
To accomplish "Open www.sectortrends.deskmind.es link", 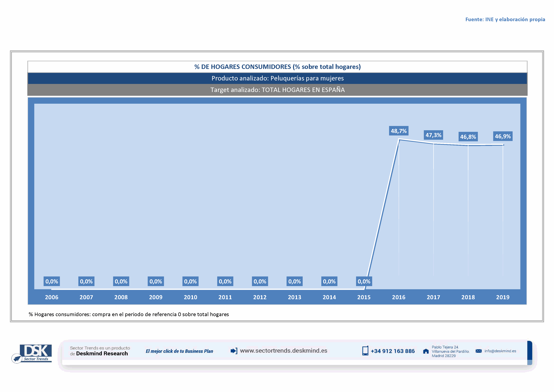I will pyautogui.click(x=284, y=350).
